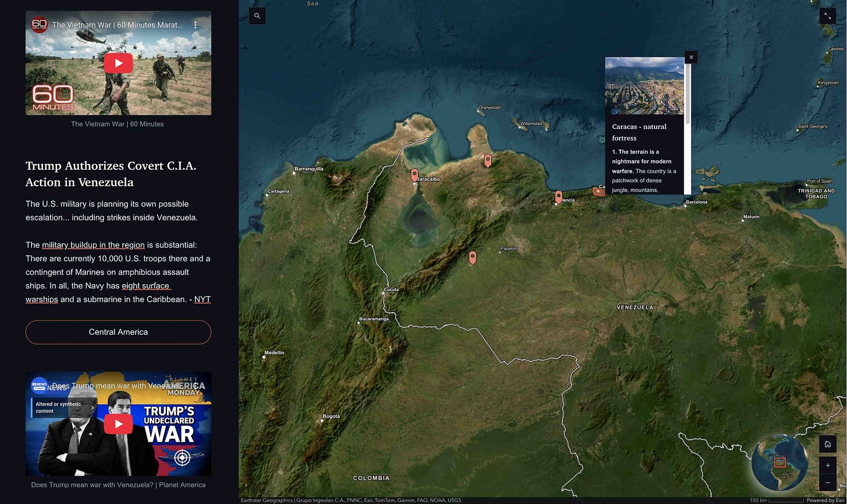Open the overview globe inset
The image size is (847, 504).
(780, 463)
